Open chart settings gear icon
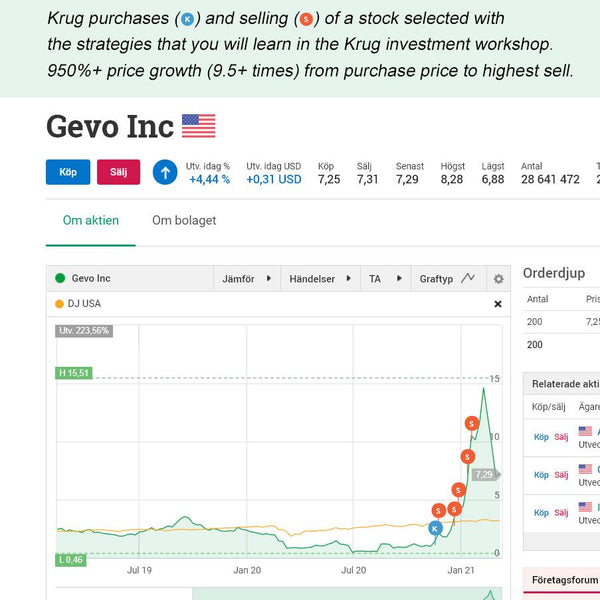This screenshot has width=600, height=600. pyautogui.click(x=498, y=279)
